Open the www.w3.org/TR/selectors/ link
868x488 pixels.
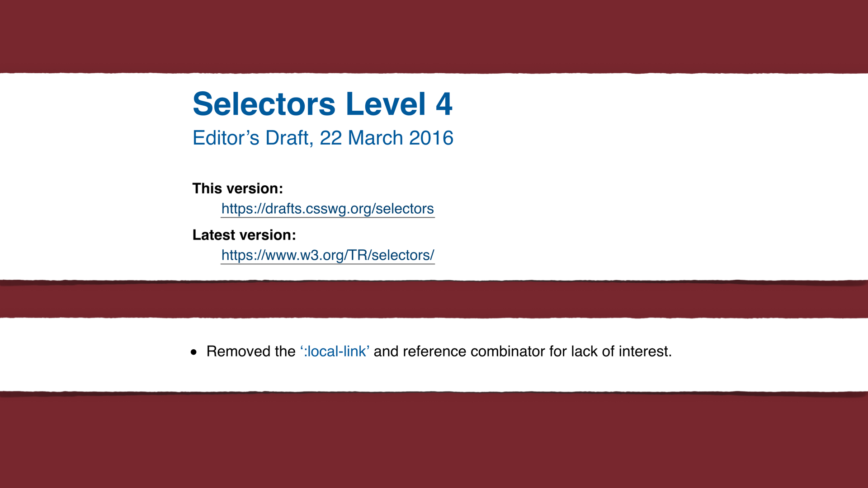pyautogui.click(x=327, y=255)
